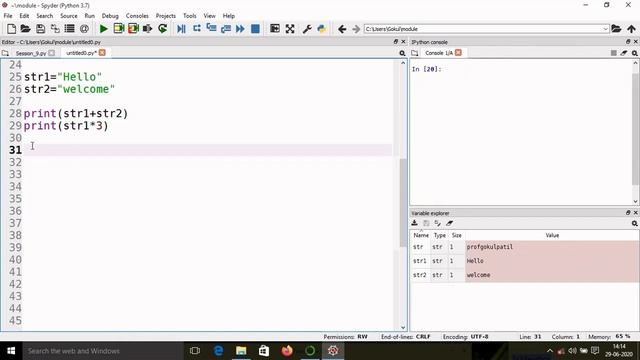Run current cell and advance to next
This screenshot has width=640, height=360.
[x=133, y=29]
